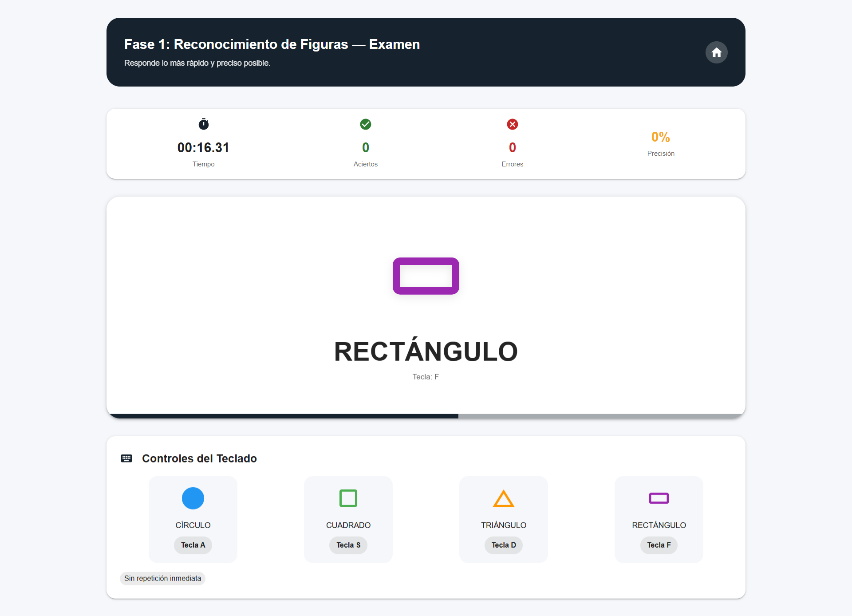Toggle the Sin repetición inmediata badge
Screen dimensions: 852x616
(162, 578)
